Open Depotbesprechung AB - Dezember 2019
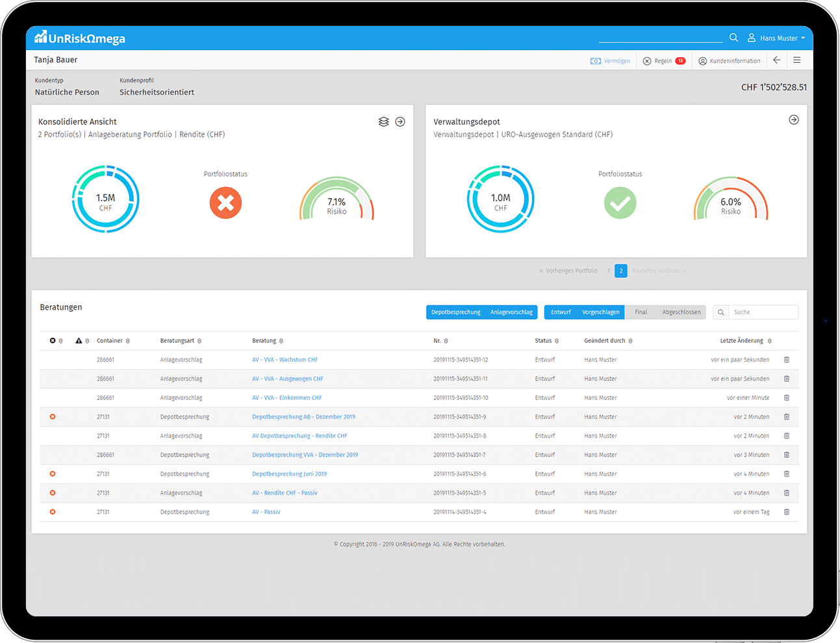Viewport: 840px width, 643px height. 303,417
